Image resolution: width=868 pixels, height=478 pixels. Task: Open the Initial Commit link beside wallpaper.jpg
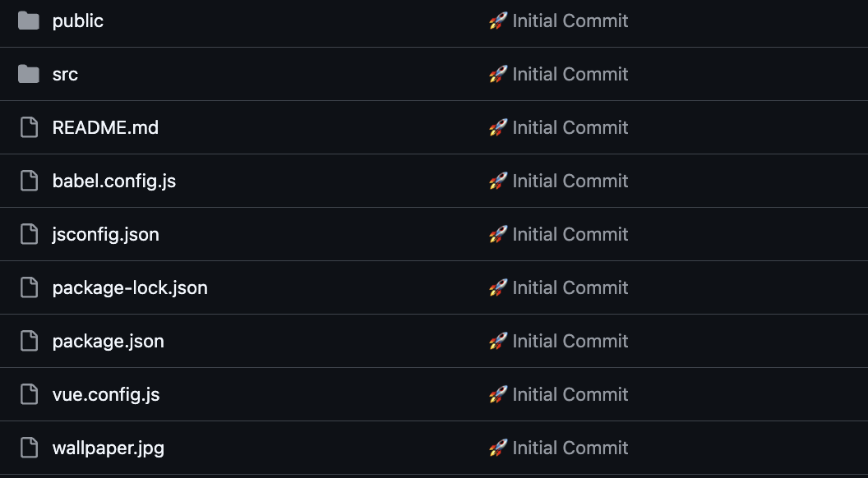tap(570, 448)
